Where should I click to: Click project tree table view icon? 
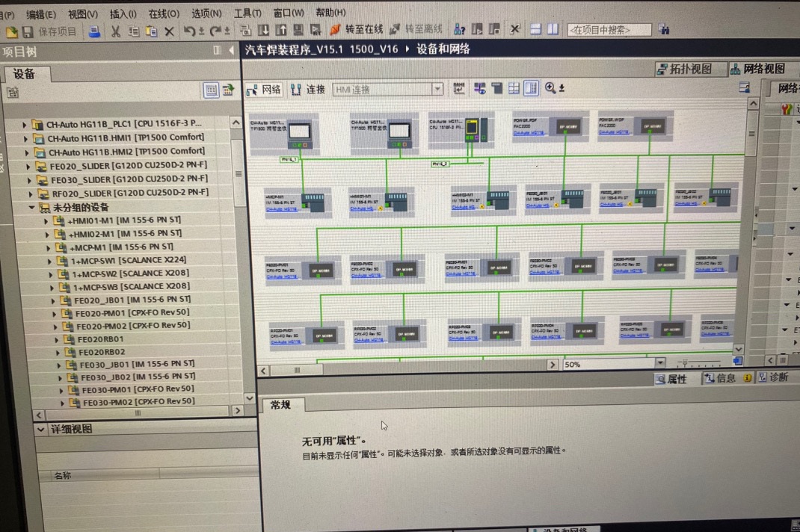click(x=211, y=90)
